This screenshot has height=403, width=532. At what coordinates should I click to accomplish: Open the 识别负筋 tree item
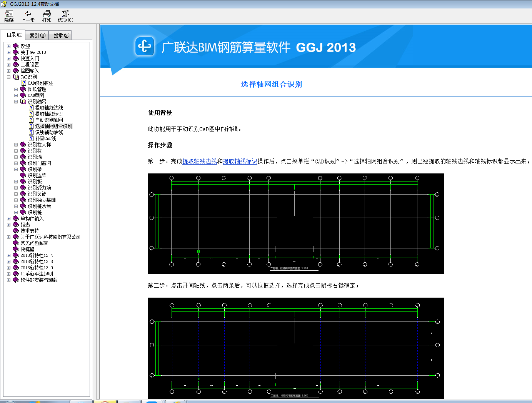(37, 194)
